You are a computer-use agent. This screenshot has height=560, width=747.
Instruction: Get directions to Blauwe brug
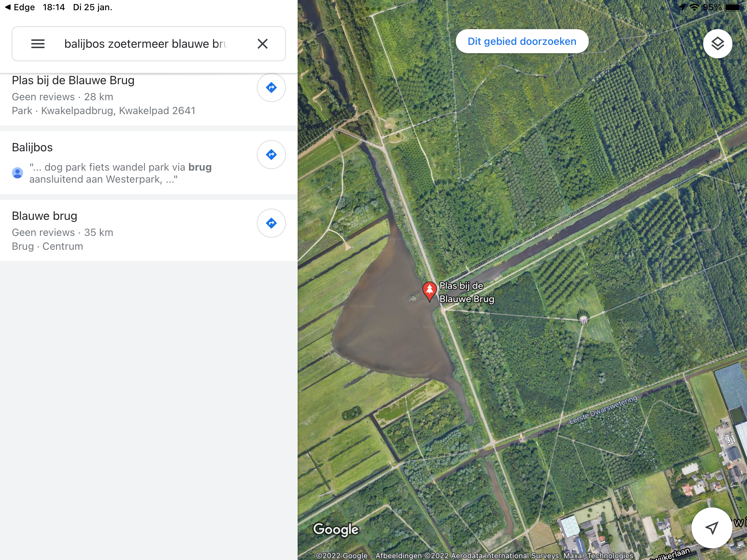271,223
